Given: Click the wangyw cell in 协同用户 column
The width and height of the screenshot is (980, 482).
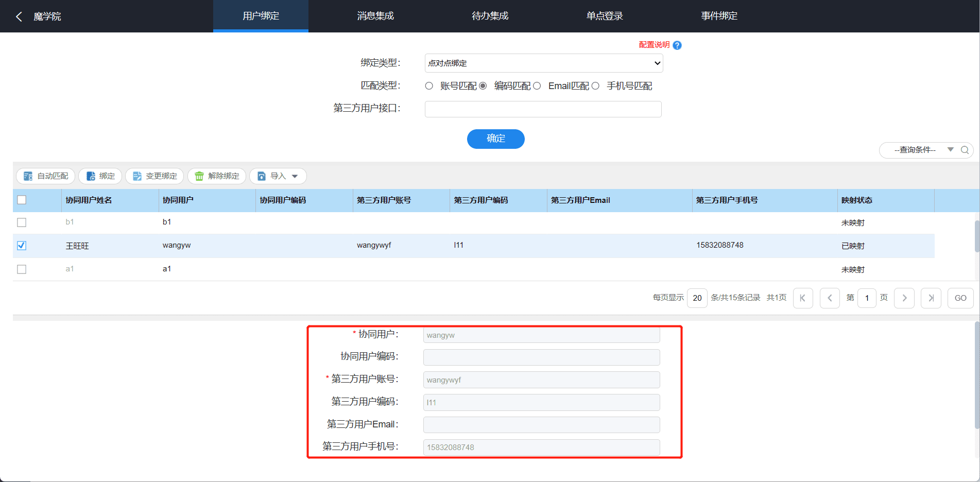Looking at the screenshot, I should pyautogui.click(x=177, y=246).
